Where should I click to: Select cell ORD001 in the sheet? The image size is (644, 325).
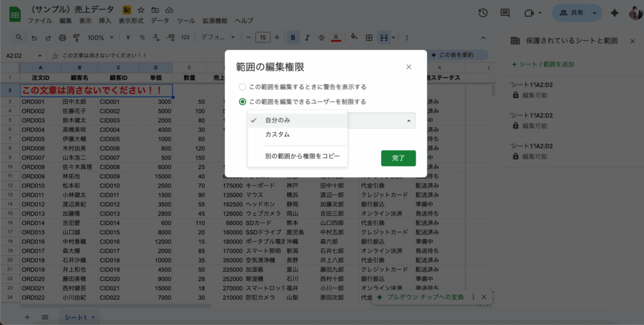(x=40, y=101)
